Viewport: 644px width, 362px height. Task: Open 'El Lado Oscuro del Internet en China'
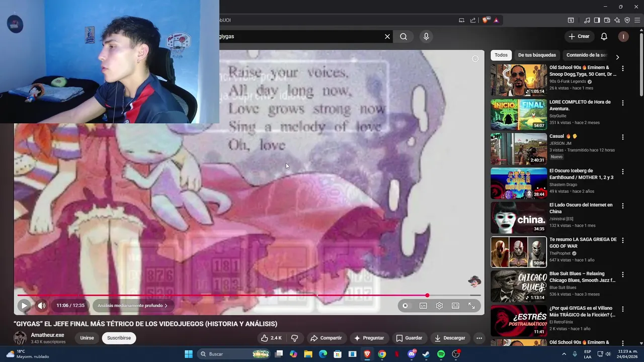tap(581, 208)
